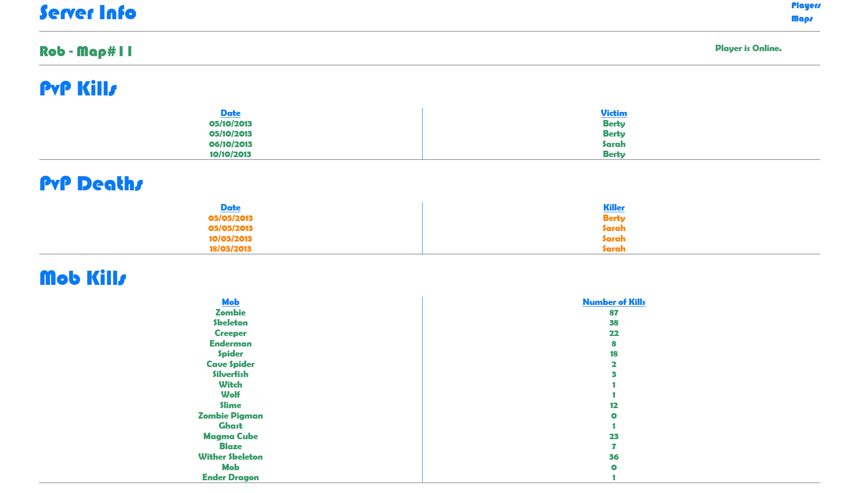
Task: Click the Player is Online status text
Action: (x=748, y=48)
